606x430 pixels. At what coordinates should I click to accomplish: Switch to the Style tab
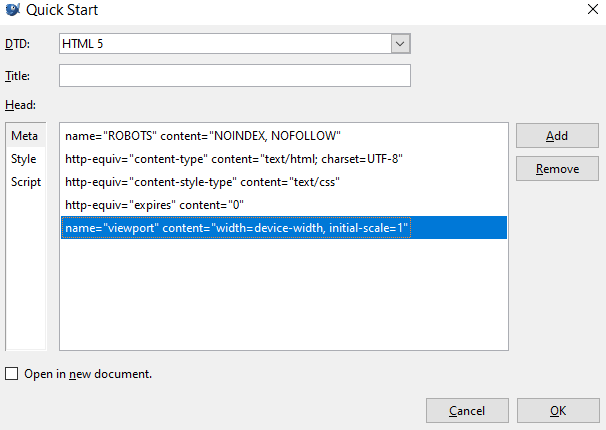pyautogui.click(x=24, y=159)
